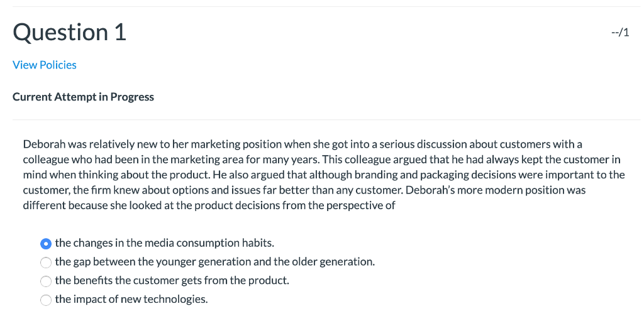Select the media consumption habits radio button
This screenshot has width=644, height=321.
coord(46,243)
